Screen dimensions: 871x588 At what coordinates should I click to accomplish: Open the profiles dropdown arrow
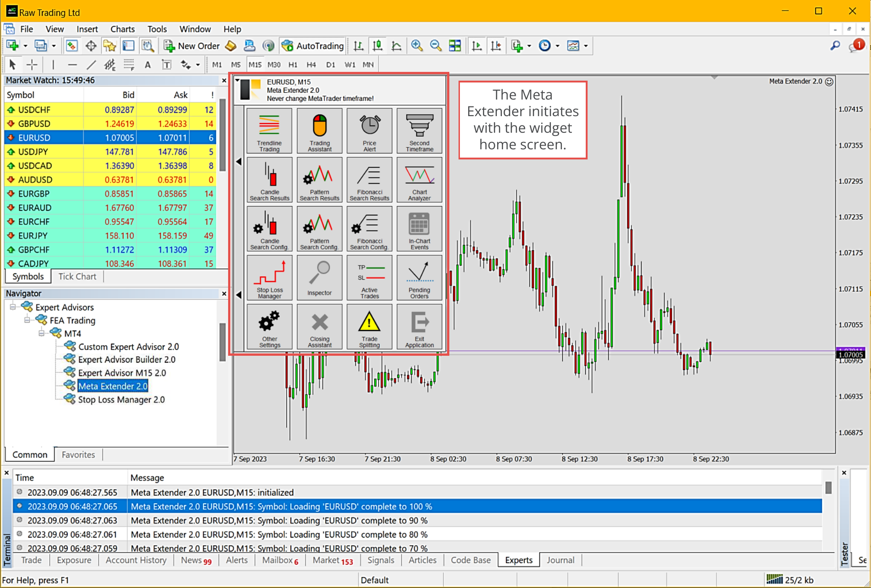point(53,46)
